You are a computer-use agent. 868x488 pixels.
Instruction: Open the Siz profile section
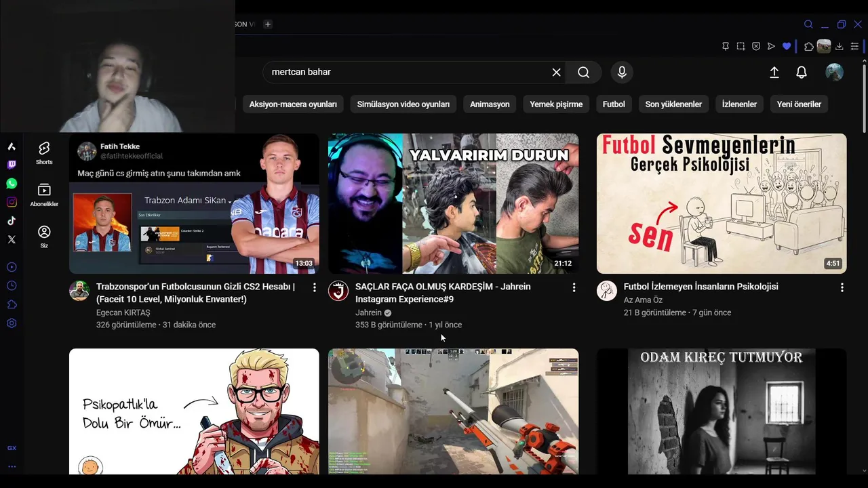(x=44, y=237)
